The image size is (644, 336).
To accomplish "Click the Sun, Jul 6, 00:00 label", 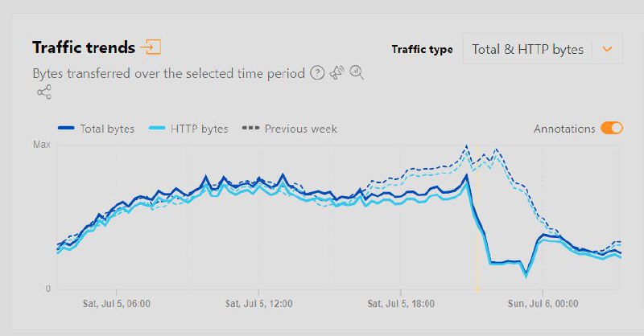I will click(x=543, y=304).
